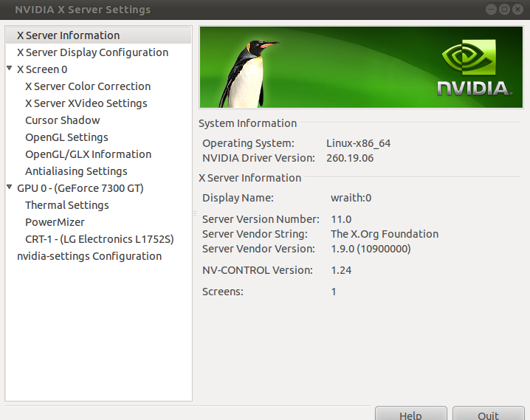Click the display name value wraith:0
The height and width of the screenshot is (420, 530).
(351, 198)
